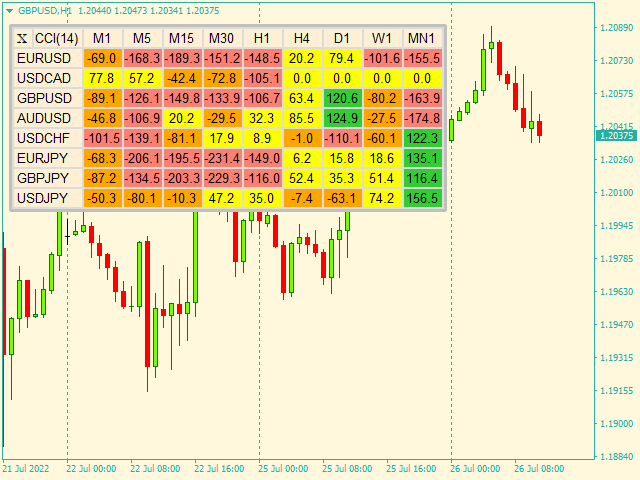Click the 25 Jul 00:00 time axis label
Viewport: 640px width, 480px height.
pos(283,469)
